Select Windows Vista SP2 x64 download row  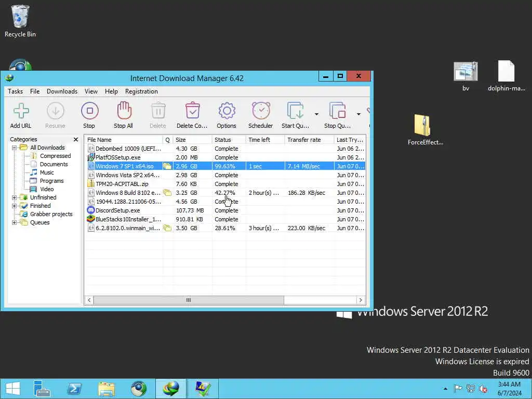(x=225, y=175)
